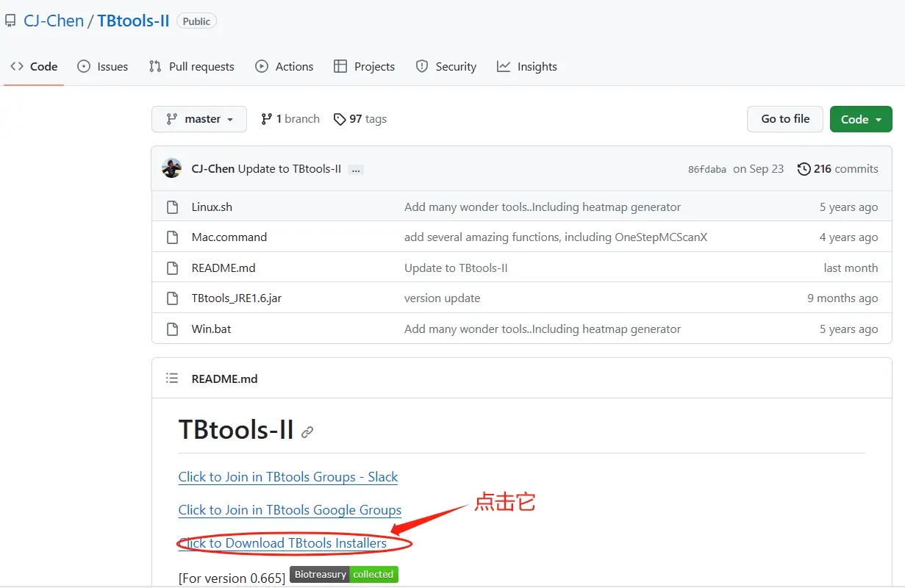The image size is (905, 588).
Task: Open the TBtools_JRE1.6.jar file
Action: (x=236, y=298)
